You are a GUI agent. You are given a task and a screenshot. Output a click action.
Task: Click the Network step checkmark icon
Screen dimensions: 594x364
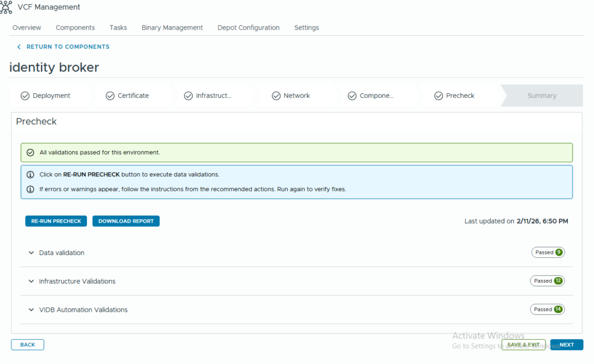(276, 96)
